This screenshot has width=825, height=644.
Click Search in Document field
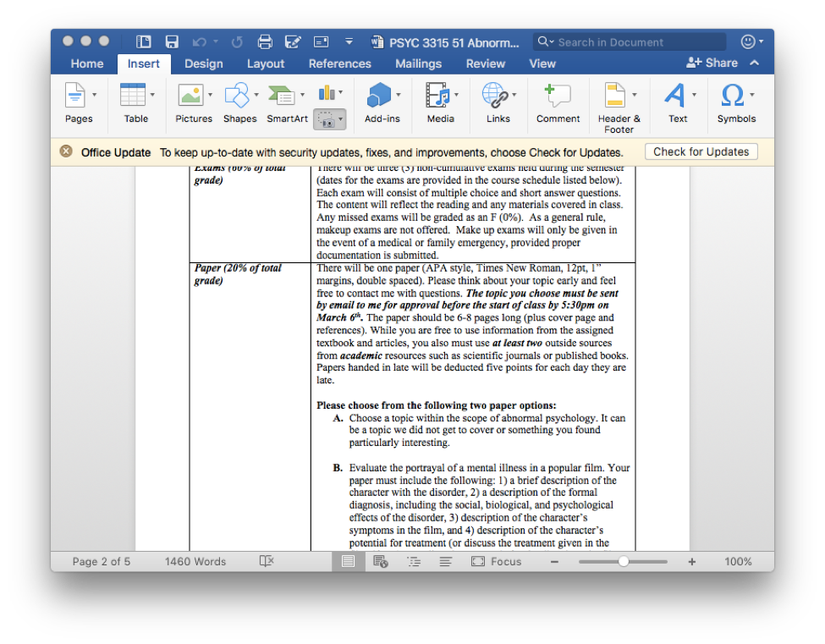pyautogui.click(x=630, y=42)
